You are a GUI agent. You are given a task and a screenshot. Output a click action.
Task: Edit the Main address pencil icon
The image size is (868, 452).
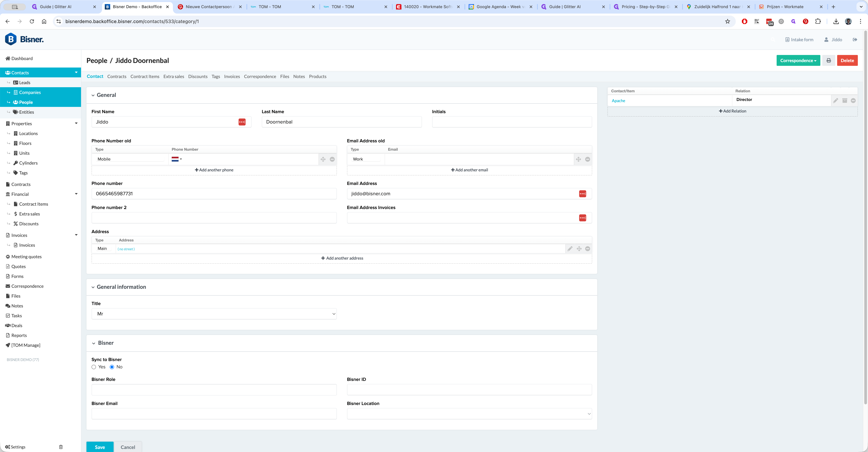(x=570, y=249)
